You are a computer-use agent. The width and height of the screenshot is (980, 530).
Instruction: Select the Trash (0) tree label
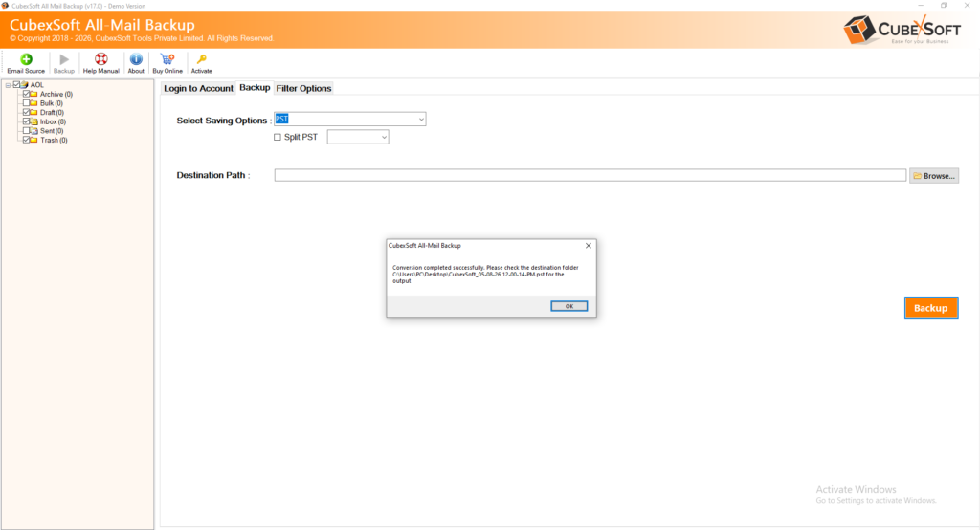click(54, 141)
